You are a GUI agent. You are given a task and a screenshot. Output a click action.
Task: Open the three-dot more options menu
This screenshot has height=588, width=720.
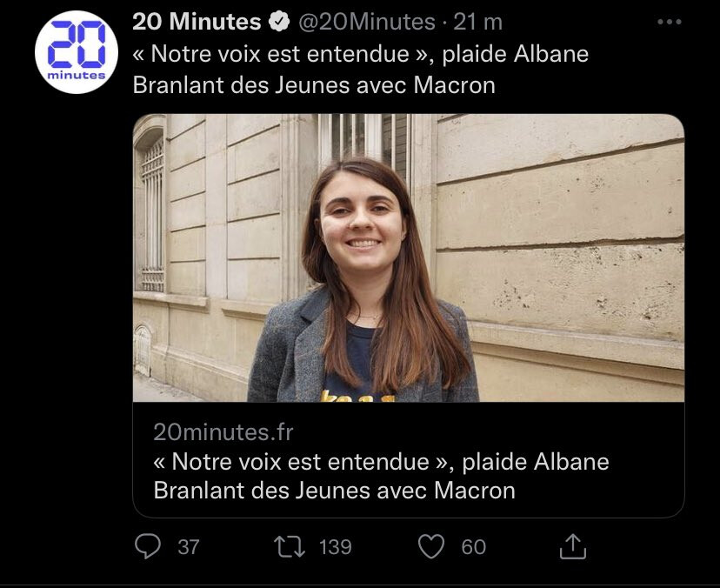coord(668,22)
